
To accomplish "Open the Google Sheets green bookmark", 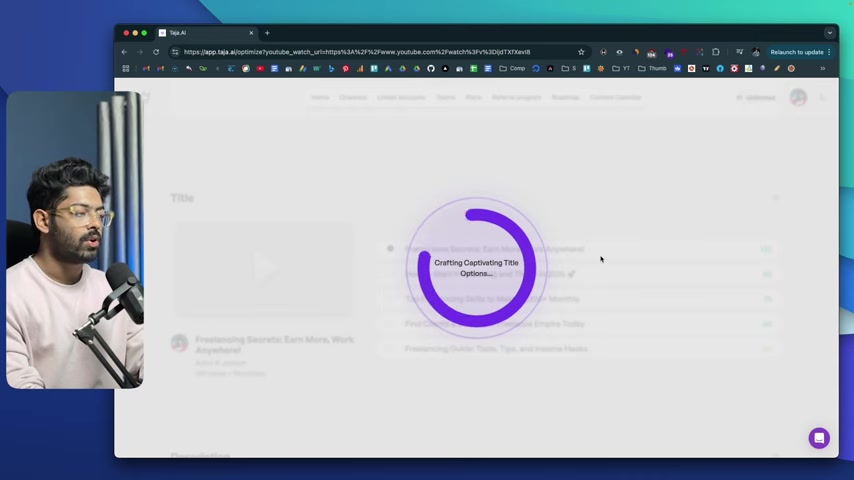I will (474, 69).
